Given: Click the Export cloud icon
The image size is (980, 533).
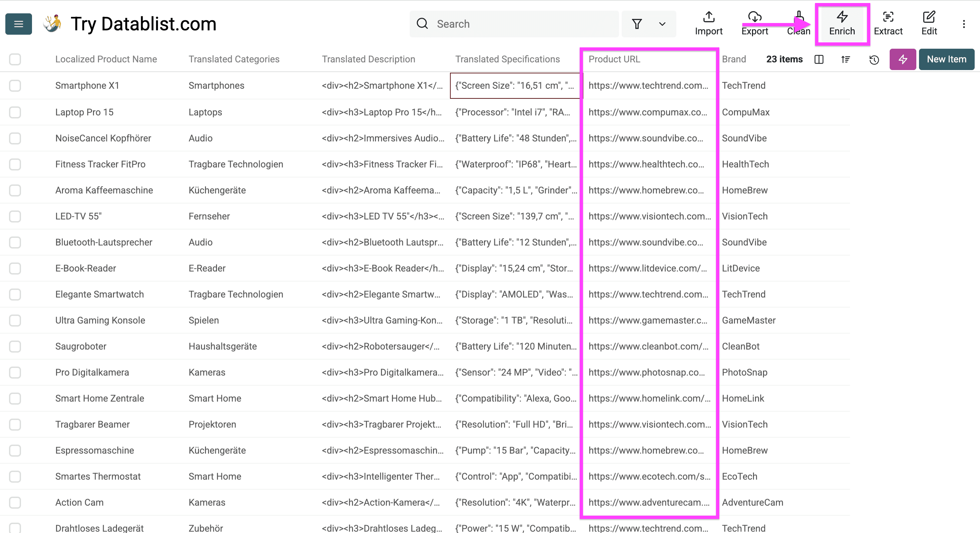Looking at the screenshot, I should click(x=754, y=17).
